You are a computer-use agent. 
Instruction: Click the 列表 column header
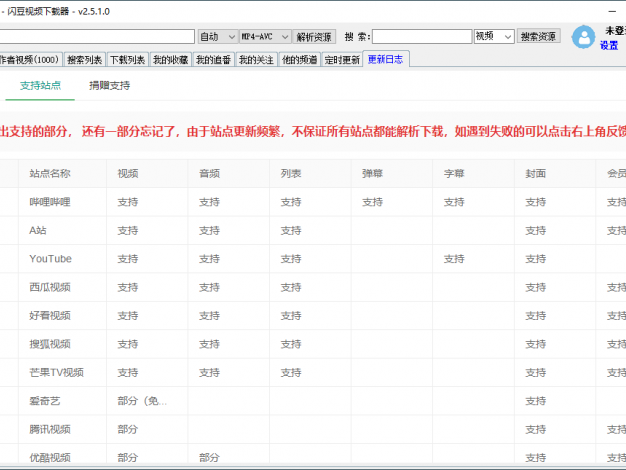[310, 174]
